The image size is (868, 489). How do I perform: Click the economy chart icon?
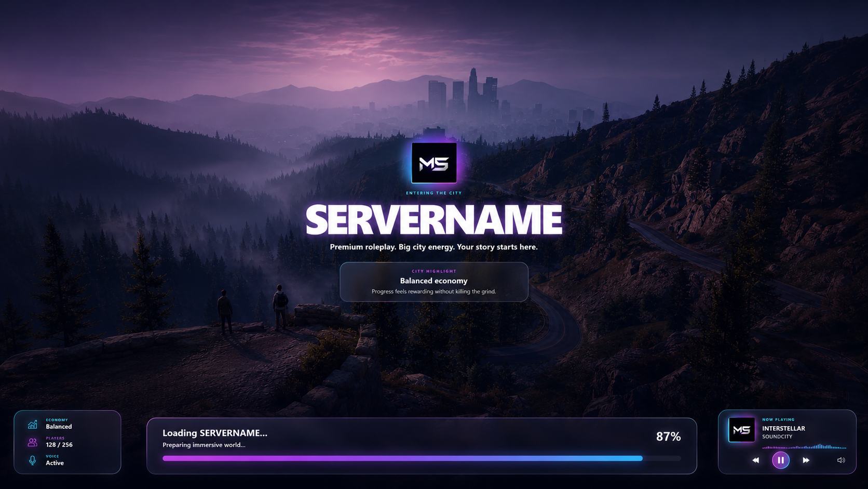click(33, 424)
